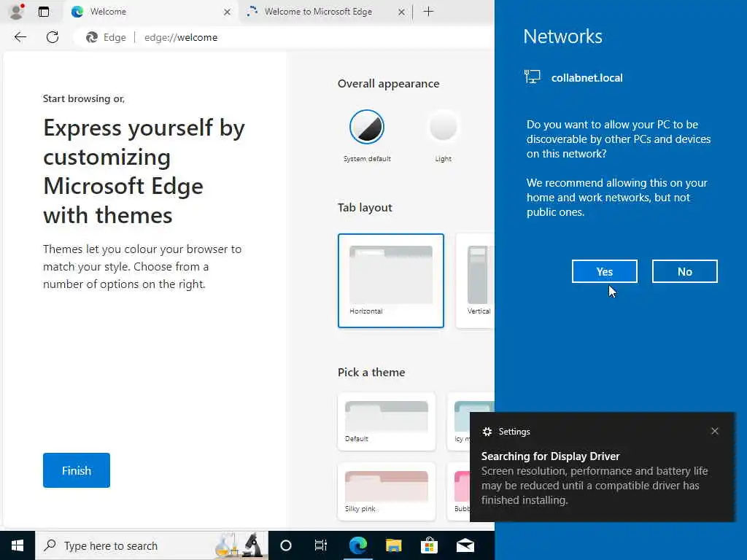Pick the Default theme
Viewport: 747px width, 560px height.
tap(387, 421)
